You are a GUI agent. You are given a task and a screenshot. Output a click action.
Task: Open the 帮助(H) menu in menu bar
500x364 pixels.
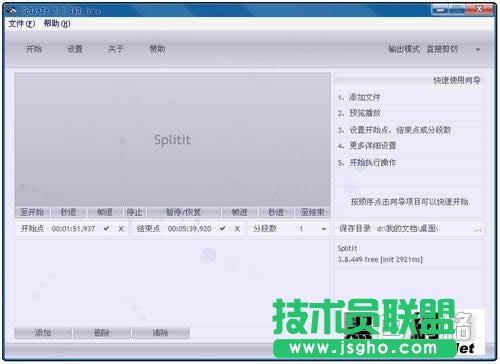click(57, 24)
